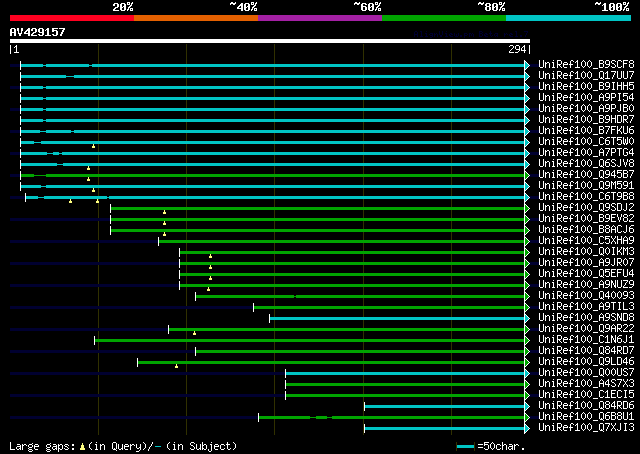Select hit UniRef100_B9IHH5

click(586, 87)
